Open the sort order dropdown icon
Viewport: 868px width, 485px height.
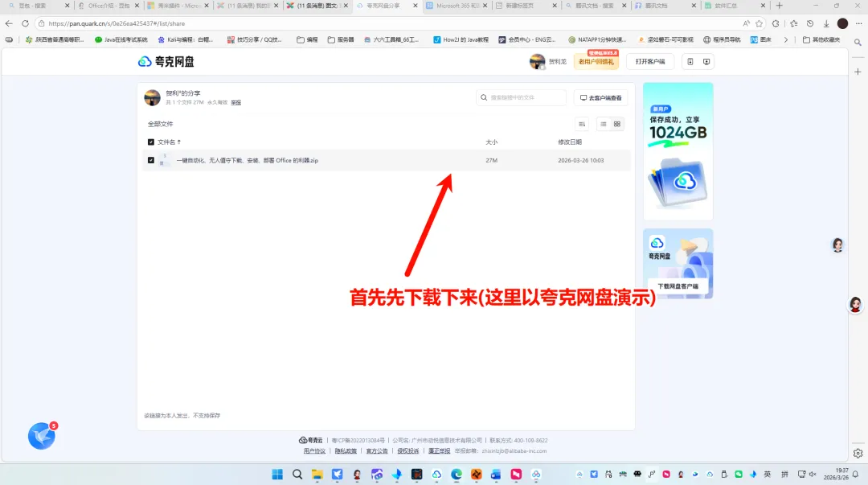(x=582, y=124)
